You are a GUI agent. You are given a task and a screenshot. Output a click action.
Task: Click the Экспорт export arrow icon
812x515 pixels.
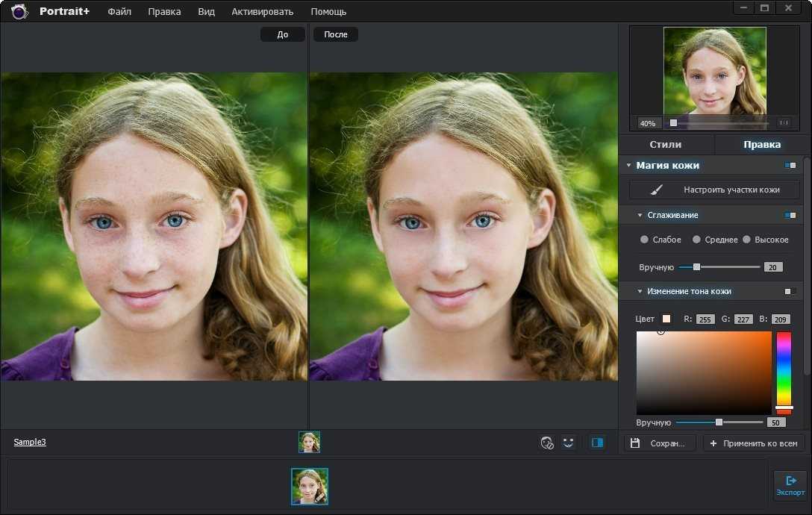pos(791,481)
